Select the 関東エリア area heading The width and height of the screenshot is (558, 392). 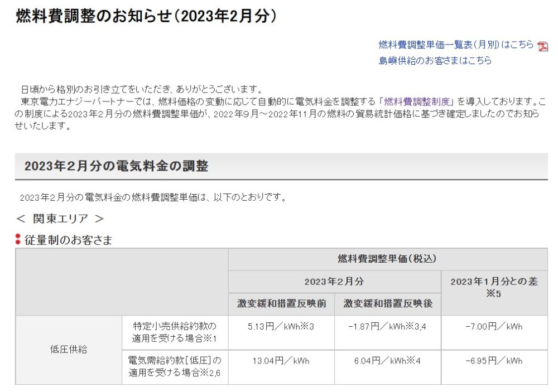click(x=60, y=219)
